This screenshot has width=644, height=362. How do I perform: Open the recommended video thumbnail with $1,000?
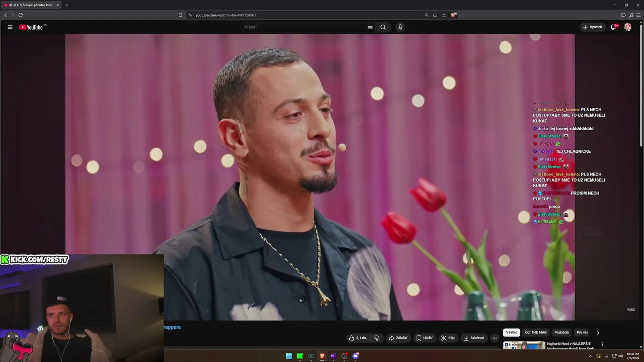point(524,345)
